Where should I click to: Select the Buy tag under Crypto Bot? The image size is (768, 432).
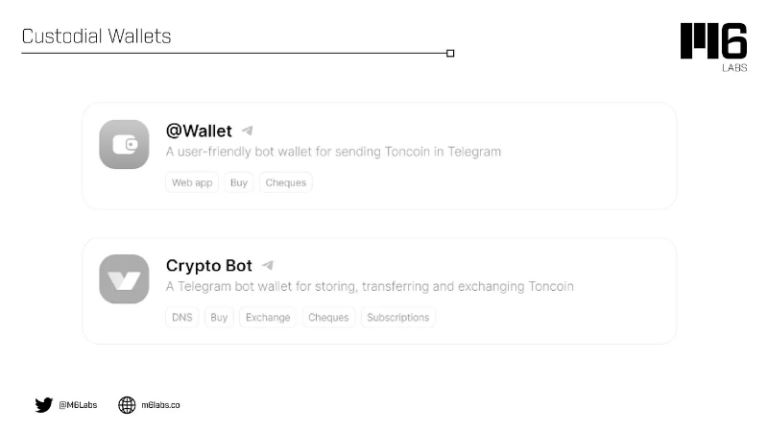coord(219,318)
